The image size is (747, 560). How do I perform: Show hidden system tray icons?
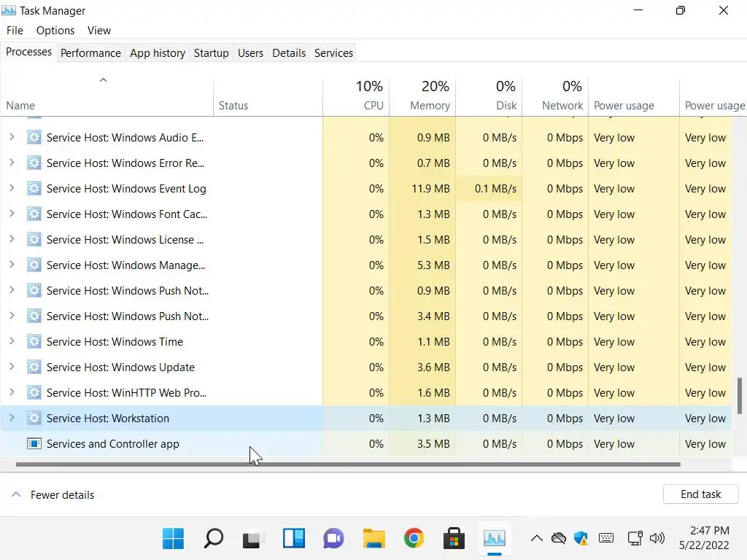(537, 539)
